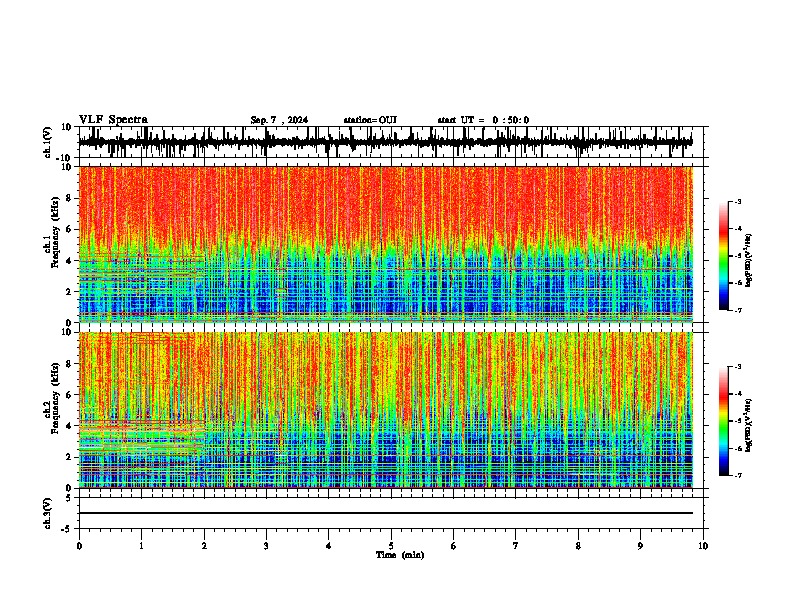
Task: Click the ch.1 spectrogram plot
Action: point(386,244)
